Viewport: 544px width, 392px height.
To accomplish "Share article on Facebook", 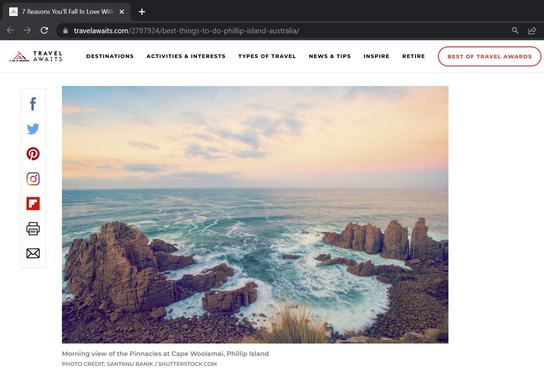I will [x=33, y=104].
